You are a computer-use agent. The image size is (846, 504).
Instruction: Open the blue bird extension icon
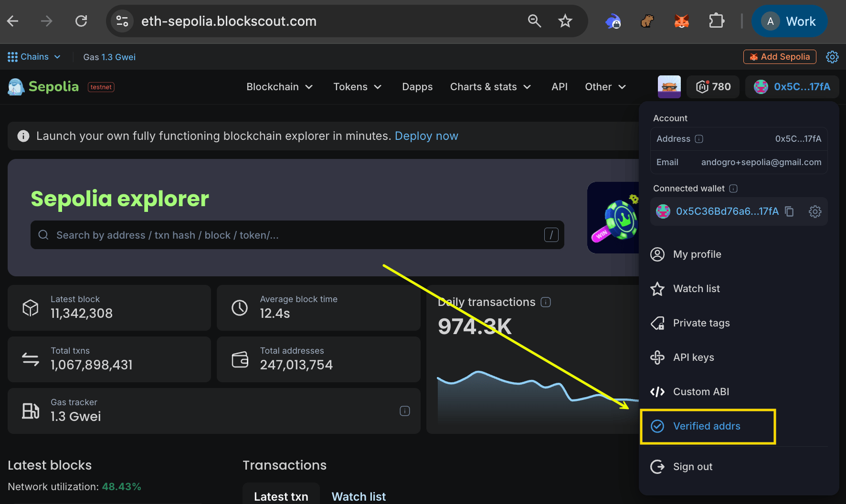coord(613,21)
